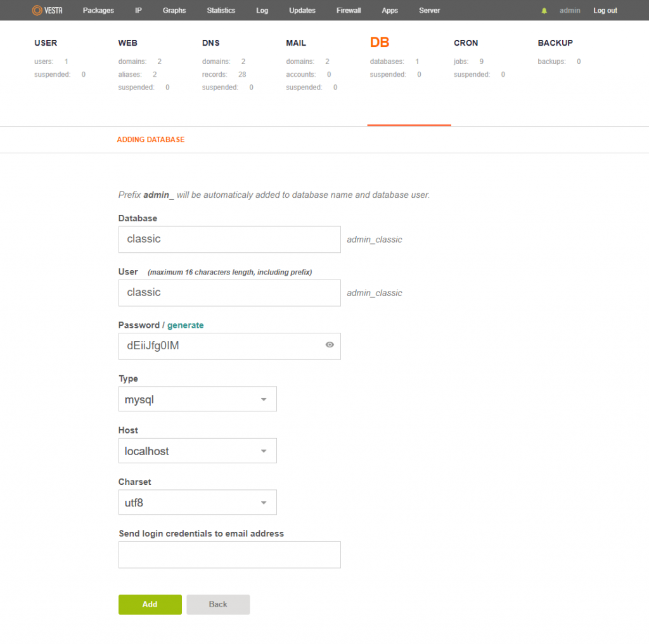Image resolution: width=649 pixels, height=644 pixels.
Task: Switch to the WEB tab
Action: 127,43
